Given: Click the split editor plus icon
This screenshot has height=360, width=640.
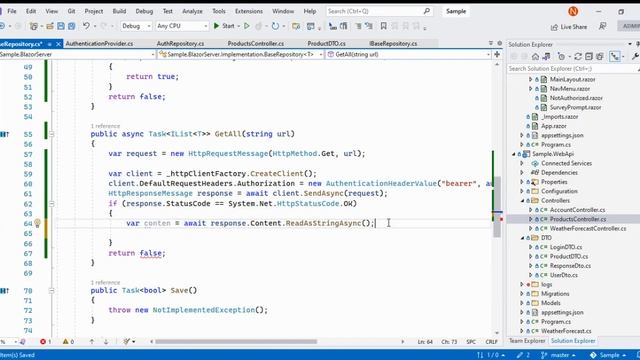Looking at the screenshot, I should [497, 54].
